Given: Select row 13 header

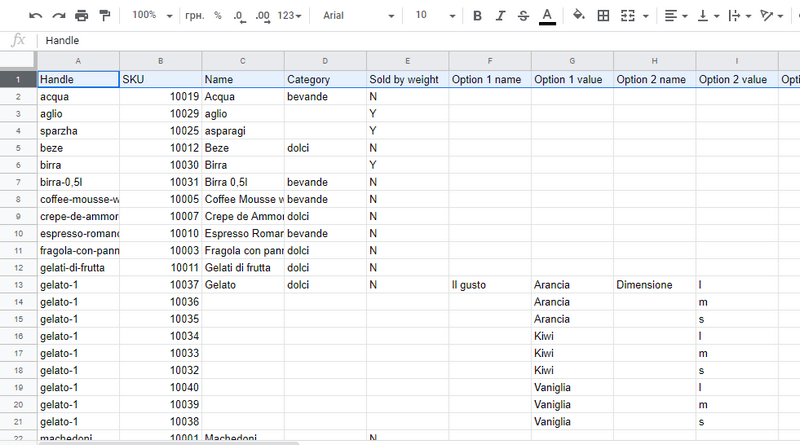Looking at the screenshot, I should tap(18, 285).
